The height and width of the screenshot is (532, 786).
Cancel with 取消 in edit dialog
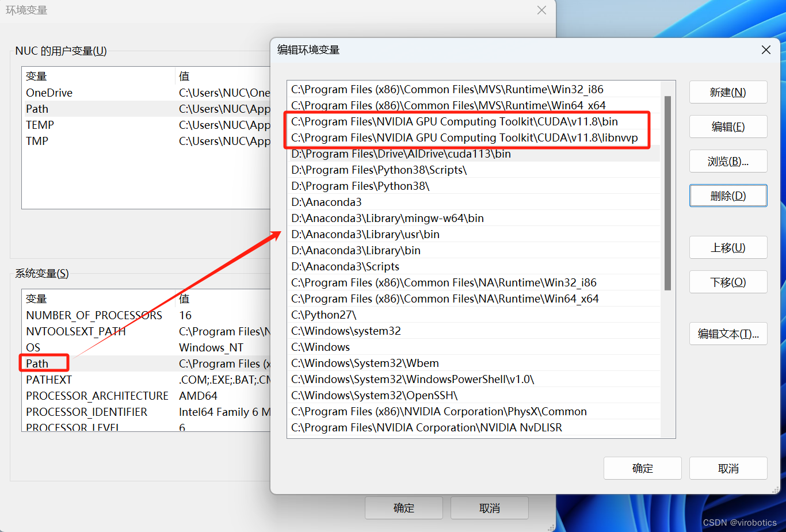pos(728,468)
